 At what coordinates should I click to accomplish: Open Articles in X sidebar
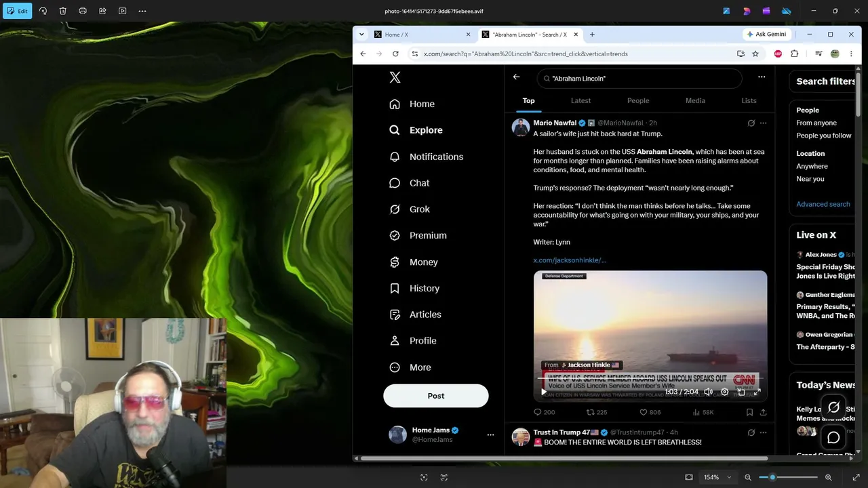coord(416,314)
